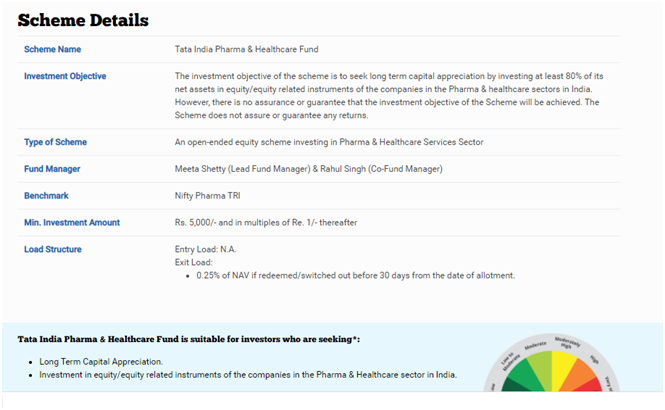Click the Scheme Details heading
Viewport: 665px width, 410px height.
click(83, 20)
